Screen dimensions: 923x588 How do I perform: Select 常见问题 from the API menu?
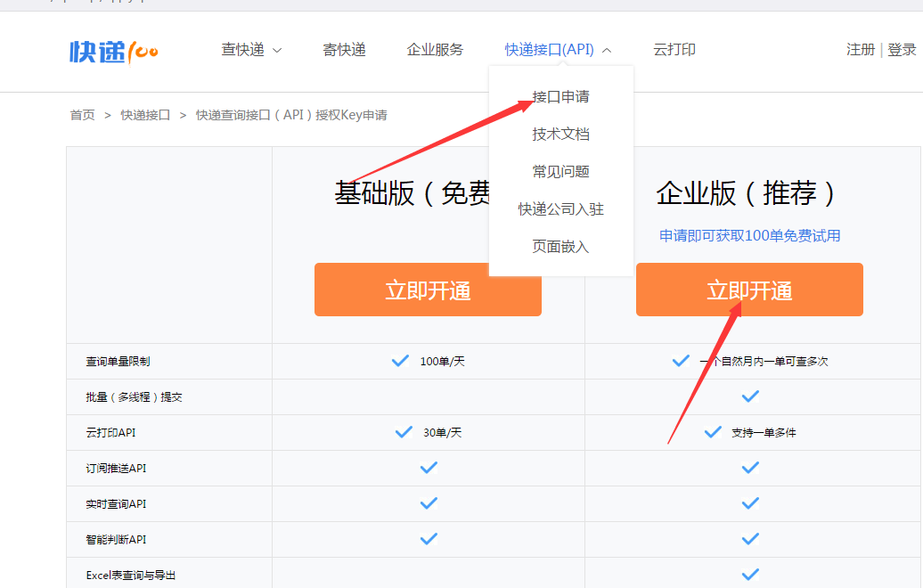[x=561, y=171]
